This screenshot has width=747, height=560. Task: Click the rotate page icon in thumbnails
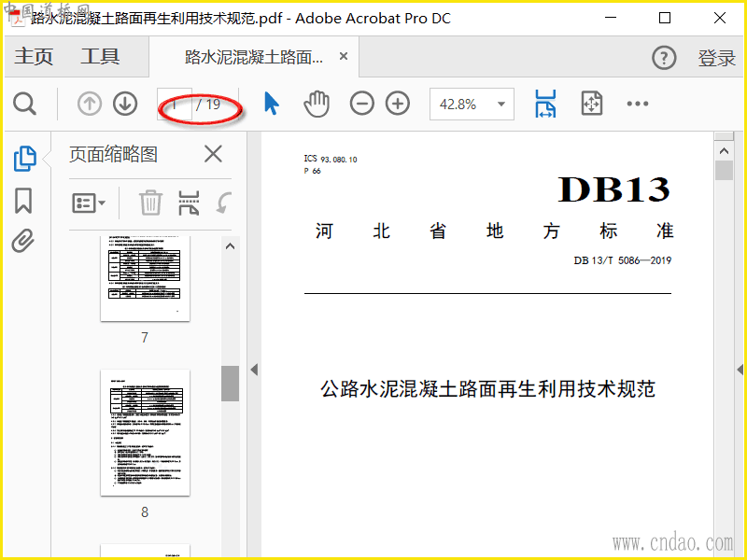(x=223, y=203)
